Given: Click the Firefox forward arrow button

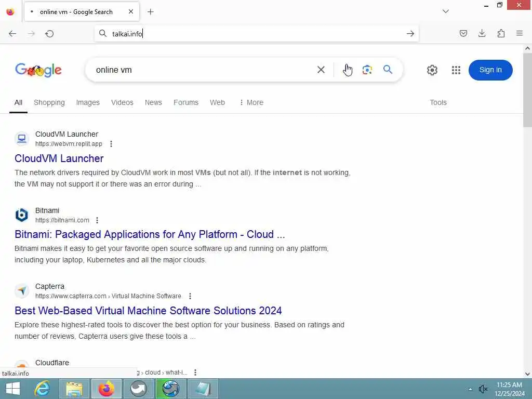Looking at the screenshot, I should point(31,34).
